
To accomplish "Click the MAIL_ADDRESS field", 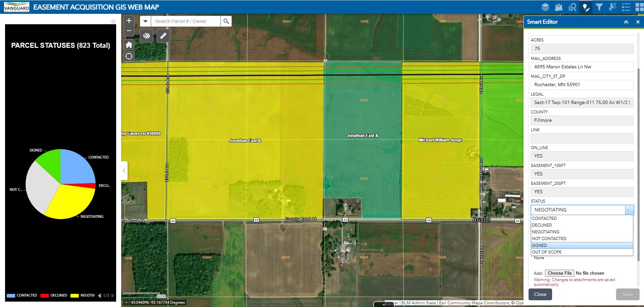I will (x=582, y=67).
